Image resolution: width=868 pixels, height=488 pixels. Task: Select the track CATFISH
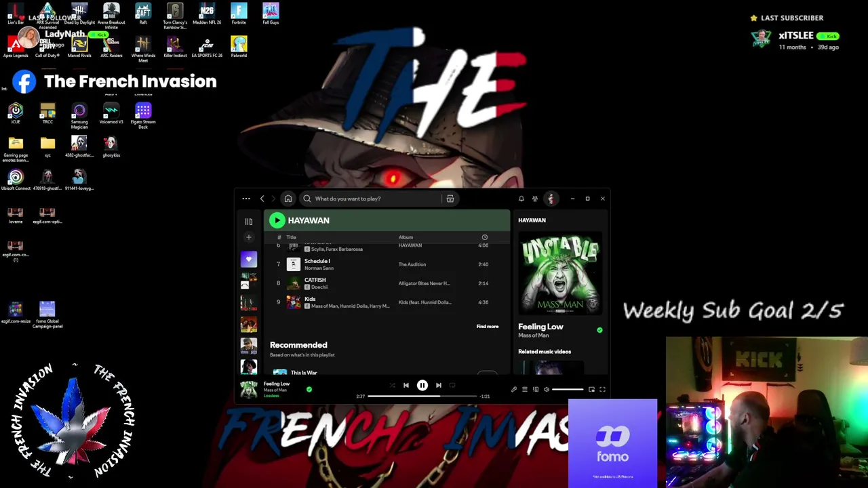(315, 280)
